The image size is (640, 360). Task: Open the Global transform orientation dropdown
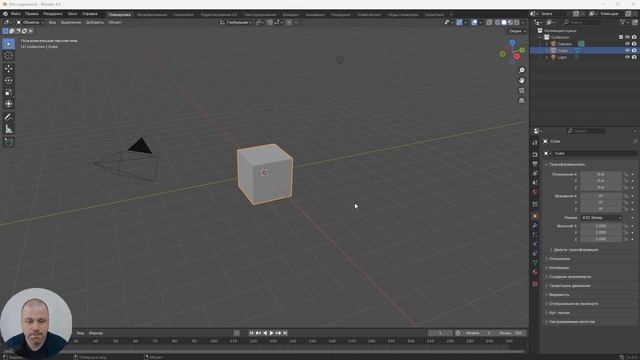[236, 22]
